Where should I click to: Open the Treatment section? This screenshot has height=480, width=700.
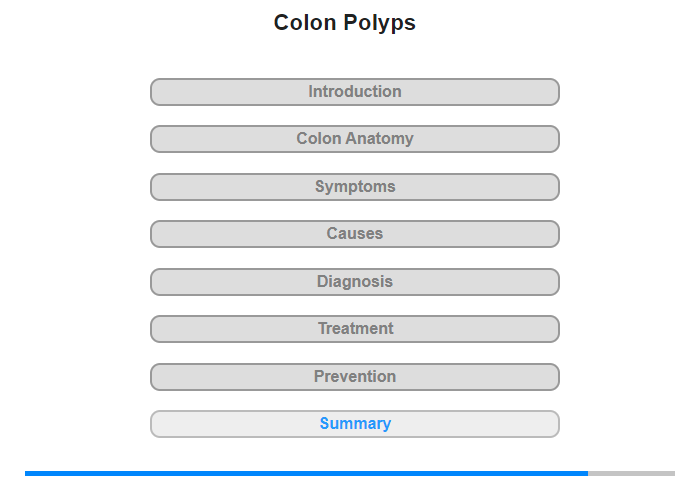click(354, 329)
